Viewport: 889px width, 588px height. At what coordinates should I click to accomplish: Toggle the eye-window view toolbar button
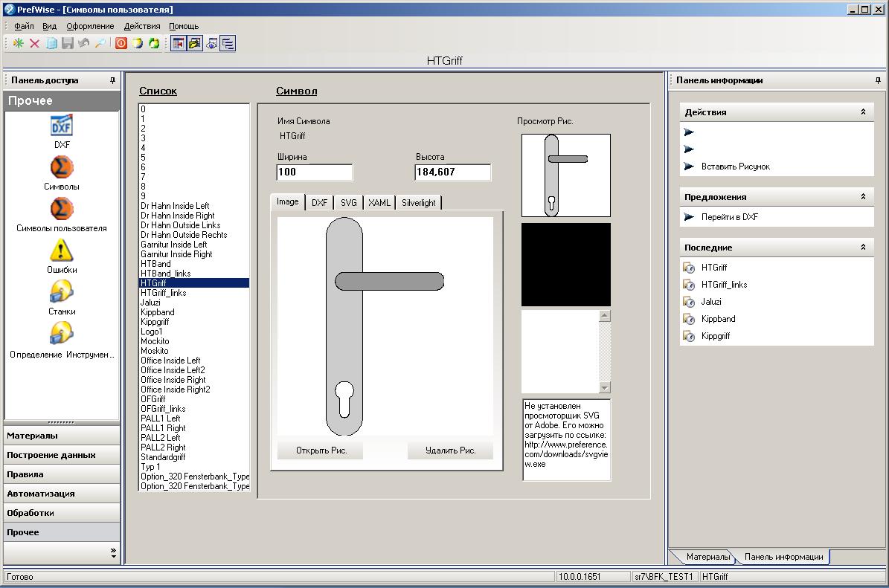click(x=211, y=44)
